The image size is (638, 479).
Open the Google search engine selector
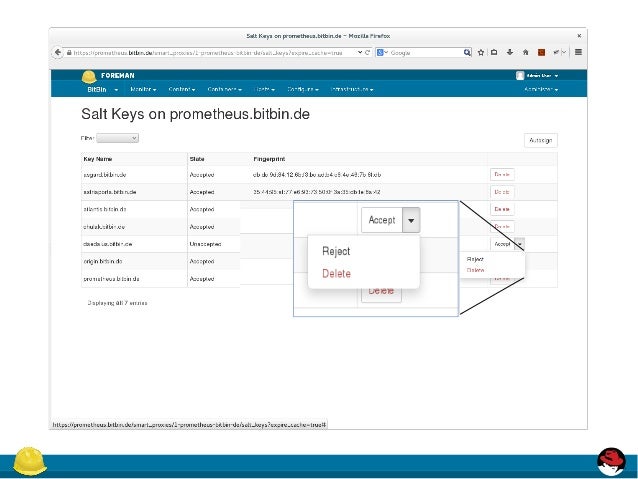click(382, 52)
